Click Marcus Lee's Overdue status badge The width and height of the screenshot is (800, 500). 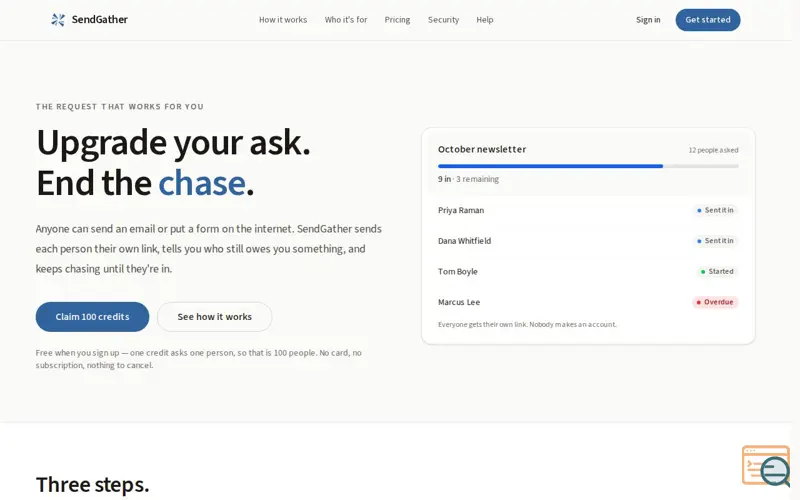(715, 302)
